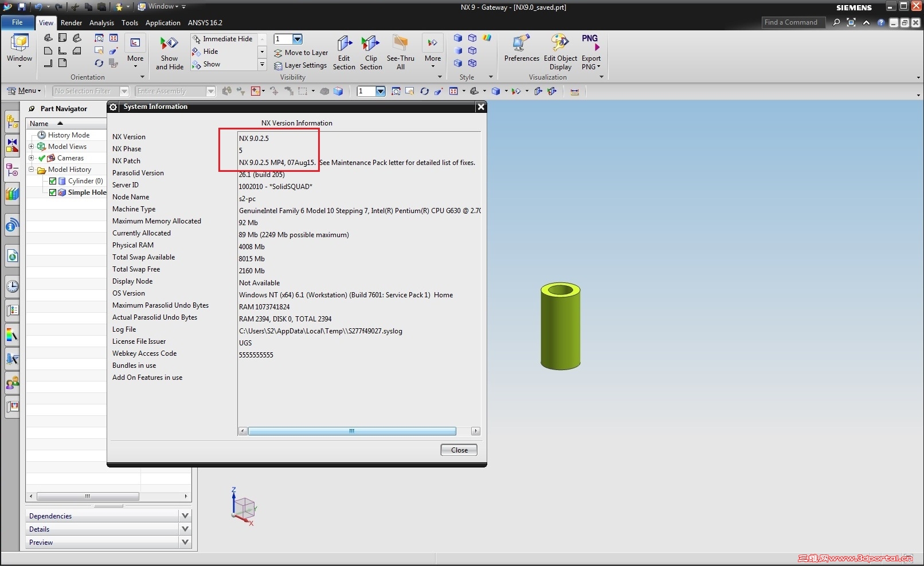Switch to the Application tab

coord(163,23)
